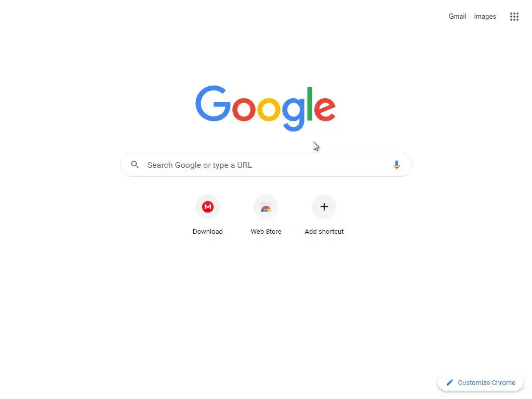This screenshot has width=532, height=399.
Task: Launch the Chrome Web Store shortcut icon
Action: 266,207
